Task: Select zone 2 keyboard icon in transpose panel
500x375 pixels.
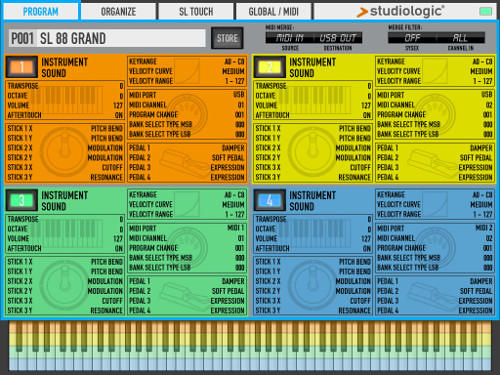Action: tap(315, 100)
